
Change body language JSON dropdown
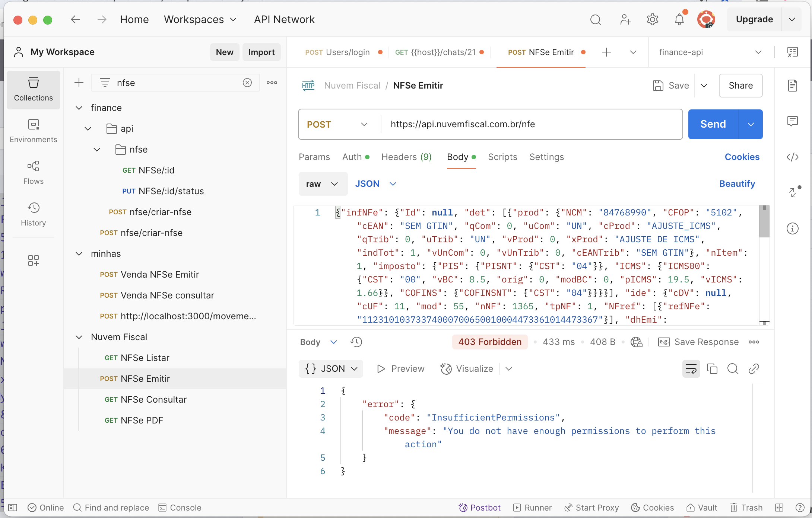[x=375, y=184]
